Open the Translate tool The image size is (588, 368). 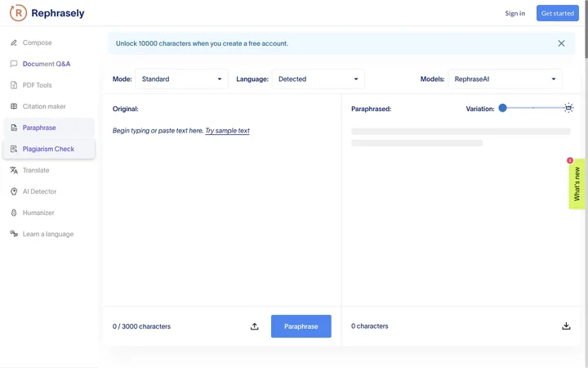click(49, 170)
